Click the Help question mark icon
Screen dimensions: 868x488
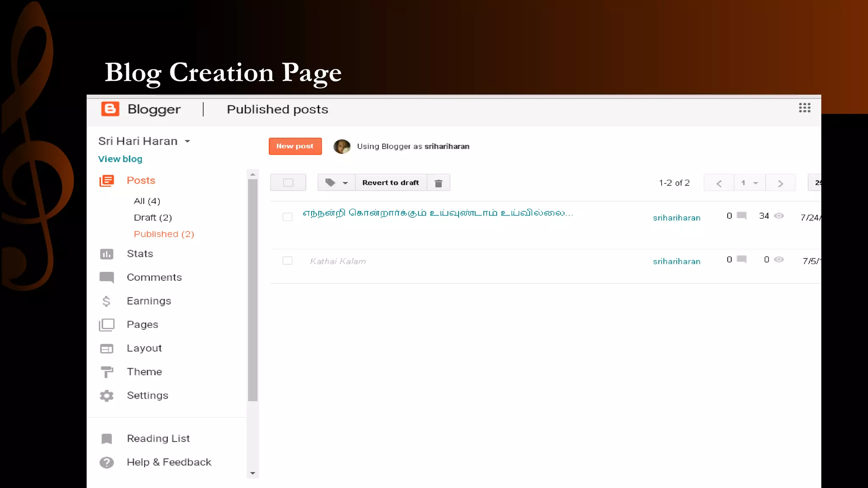click(x=107, y=463)
